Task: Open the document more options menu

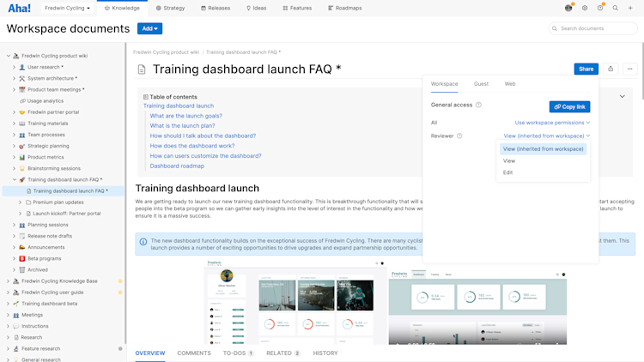Action: coord(629,69)
